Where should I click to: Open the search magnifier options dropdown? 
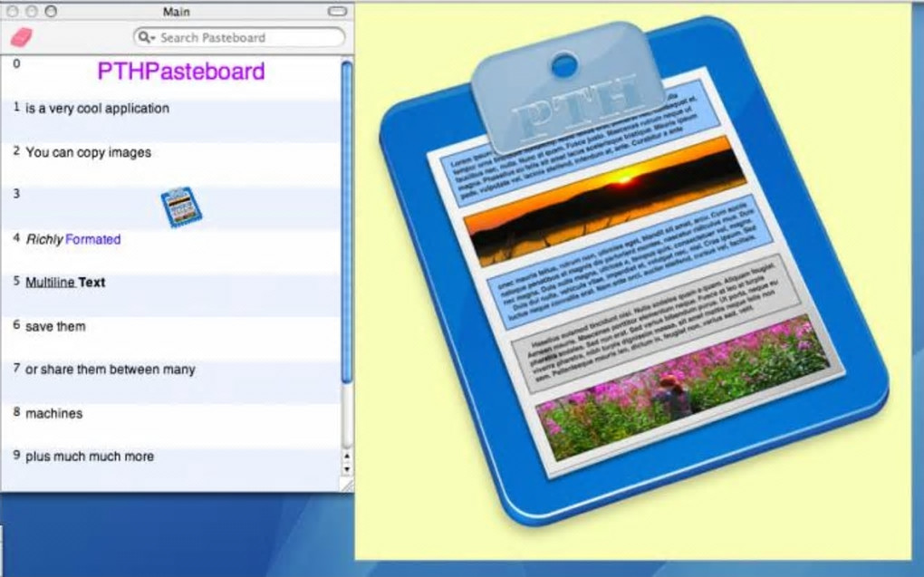[x=146, y=38]
